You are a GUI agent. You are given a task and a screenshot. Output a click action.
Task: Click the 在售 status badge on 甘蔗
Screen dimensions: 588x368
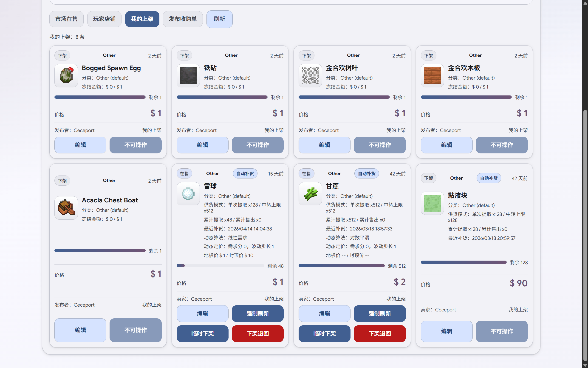306,174
